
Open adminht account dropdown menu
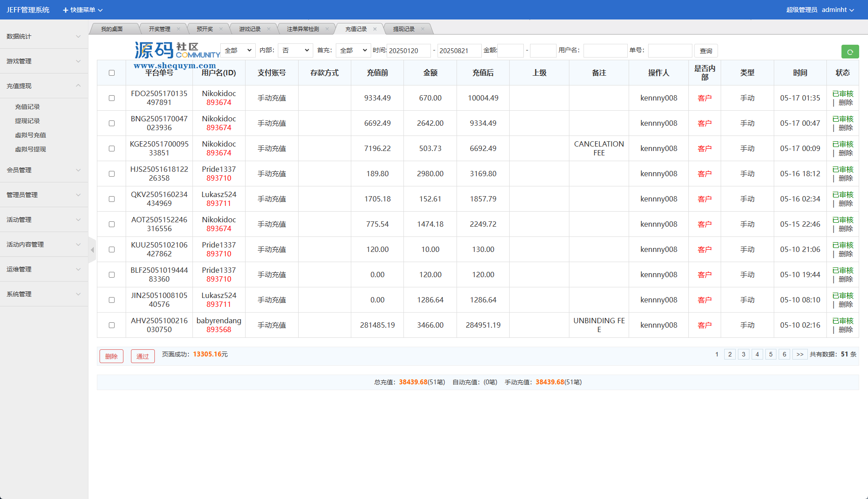837,10
